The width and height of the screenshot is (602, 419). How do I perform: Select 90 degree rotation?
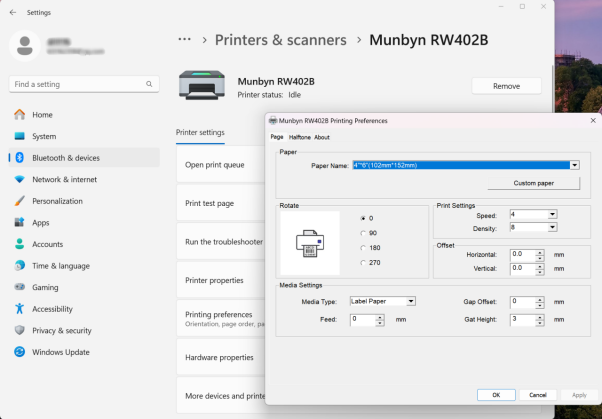pos(363,233)
